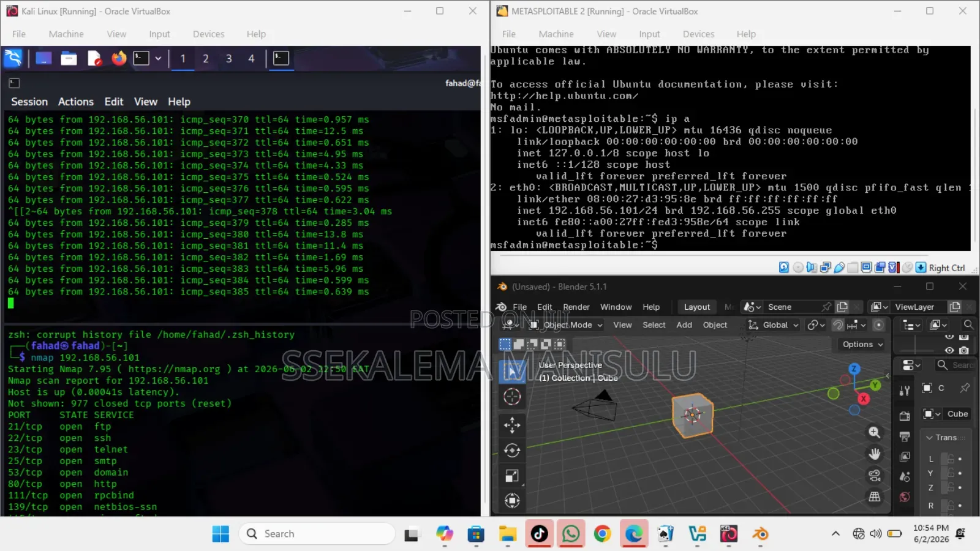Open the Tool properties tab icon
Screen dimensions: 980x551
(x=905, y=391)
